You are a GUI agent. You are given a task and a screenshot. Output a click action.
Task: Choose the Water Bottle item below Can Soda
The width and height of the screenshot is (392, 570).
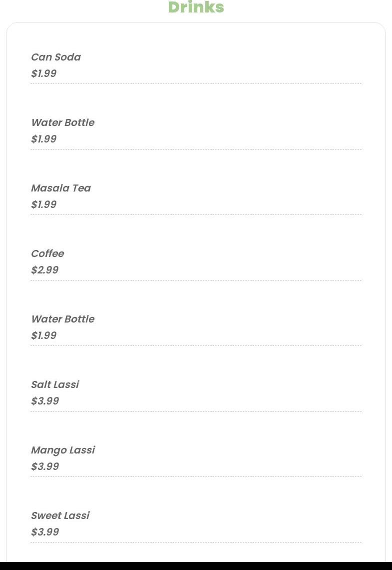(x=63, y=122)
